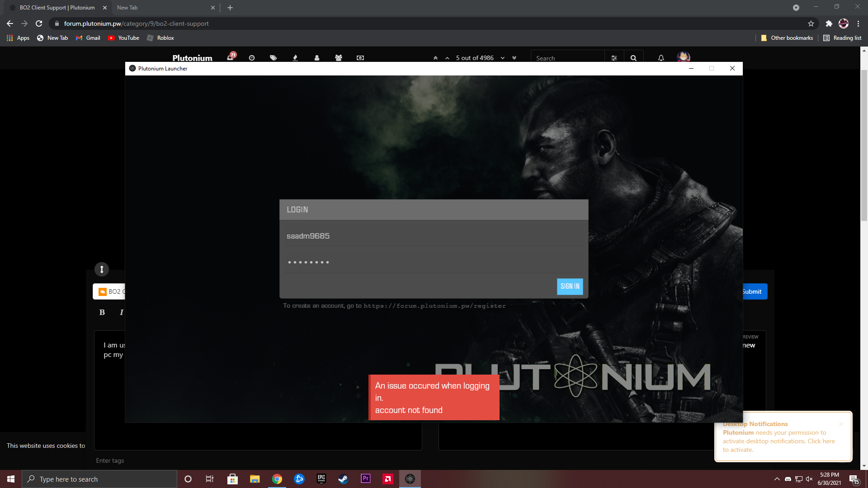Open Discord icon in system tray

(788, 479)
